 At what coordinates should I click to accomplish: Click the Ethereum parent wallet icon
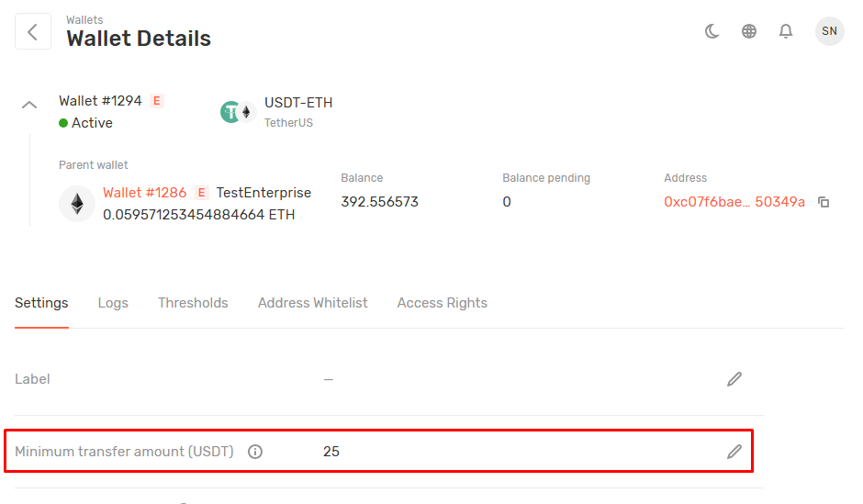(x=77, y=204)
